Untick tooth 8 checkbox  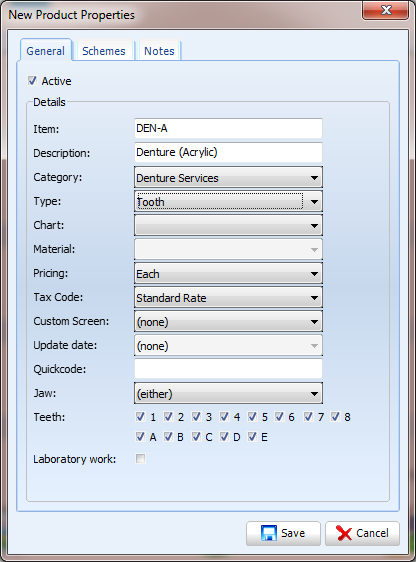click(x=335, y=416)
